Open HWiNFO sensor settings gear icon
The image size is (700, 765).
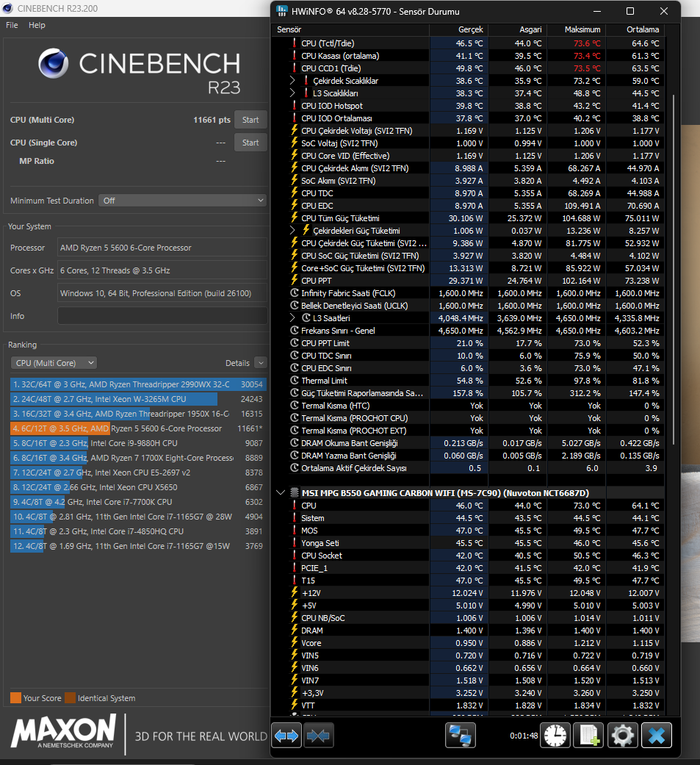coord(623,736)
